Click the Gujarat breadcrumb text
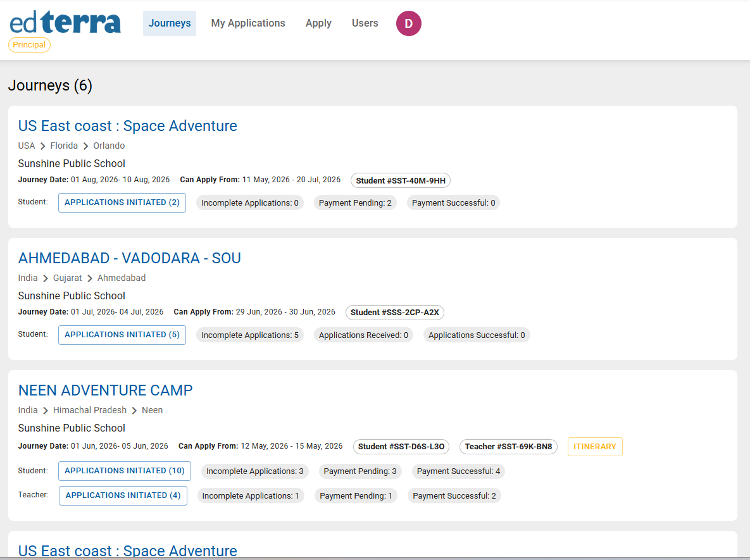Viewport: 750px width, 560px height. (68, 278)
